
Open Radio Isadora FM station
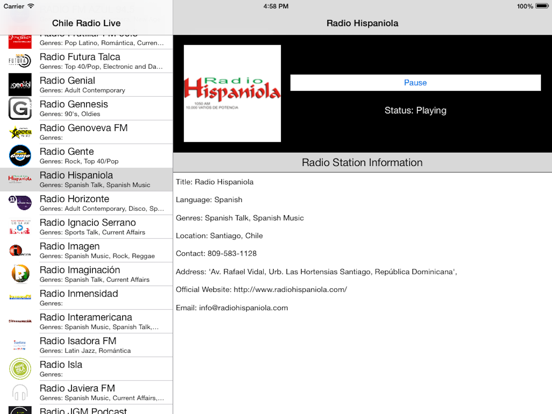coord(86,345)
